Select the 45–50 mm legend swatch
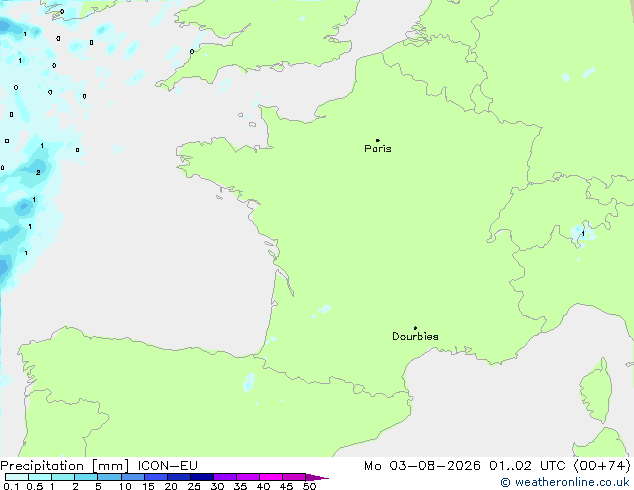This screenshot has height=490, width=634. coord(294,477)
